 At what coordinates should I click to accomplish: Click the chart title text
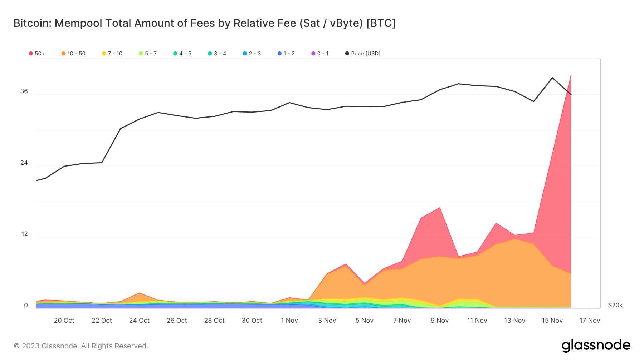click(205, 23)
